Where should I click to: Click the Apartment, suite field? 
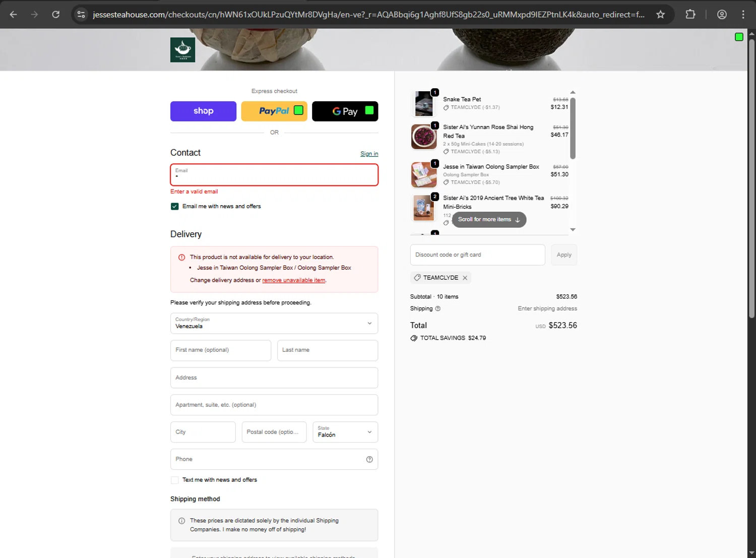coord(274,405)
